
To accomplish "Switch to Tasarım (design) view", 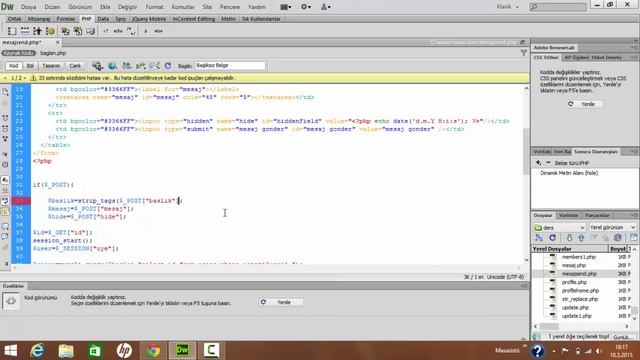I will click(51, 66).
